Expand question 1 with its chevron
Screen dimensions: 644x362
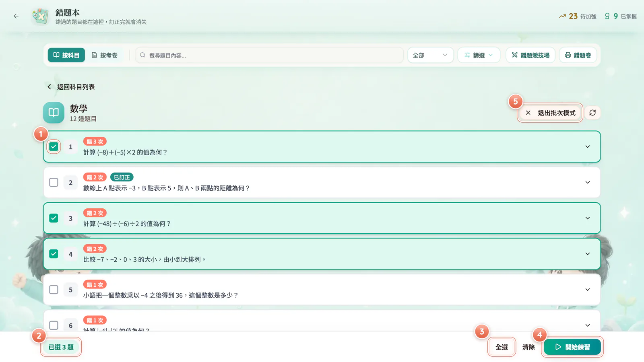tap(588, 146)
